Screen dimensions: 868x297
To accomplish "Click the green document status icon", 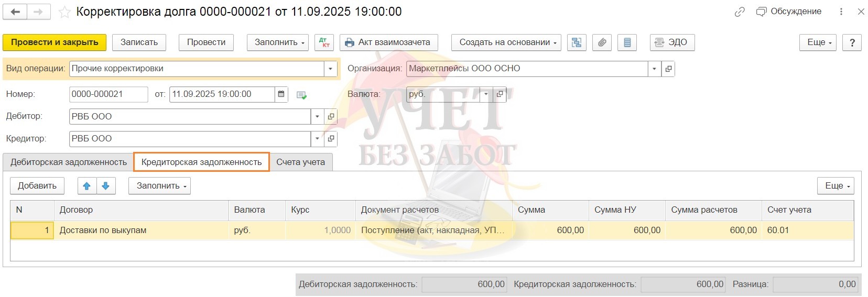I will click(301, 95).
